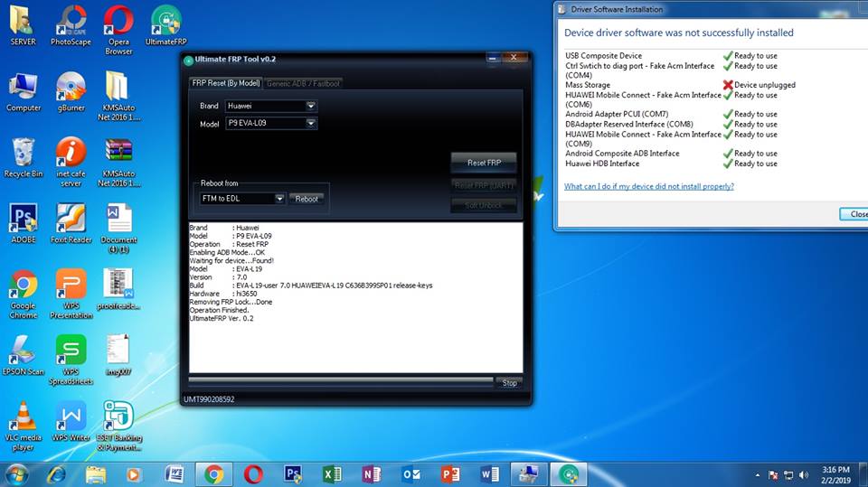Switch to Ultimate FRP Tool taskbar button

click(568, 475)
